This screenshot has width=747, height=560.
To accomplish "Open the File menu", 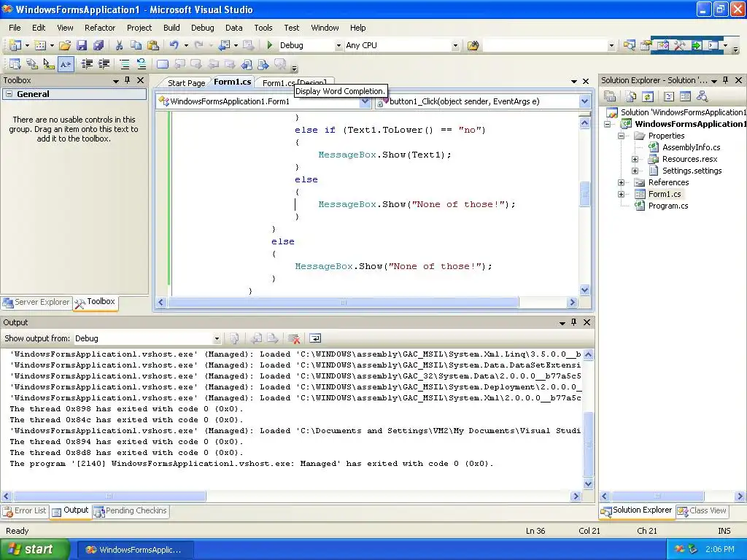I will [15, 28].
